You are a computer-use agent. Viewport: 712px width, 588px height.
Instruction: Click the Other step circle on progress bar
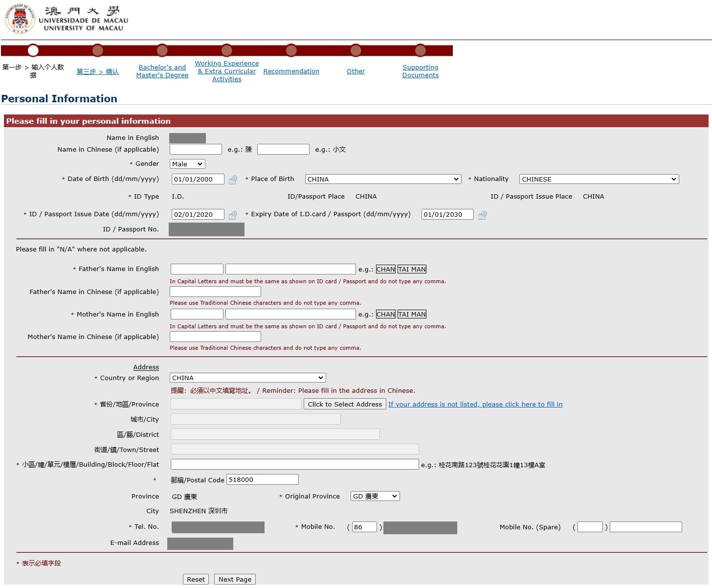coord(356,50)
